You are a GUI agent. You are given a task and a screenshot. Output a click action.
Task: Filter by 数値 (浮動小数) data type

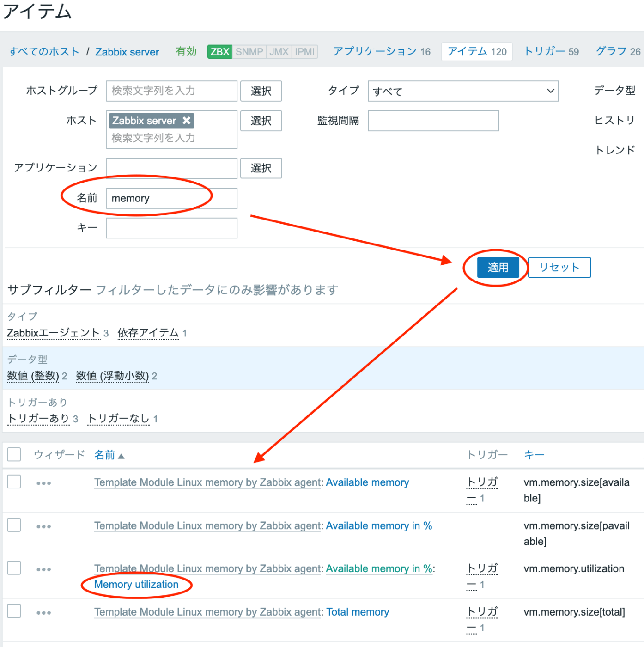click(x=112, y=376)
